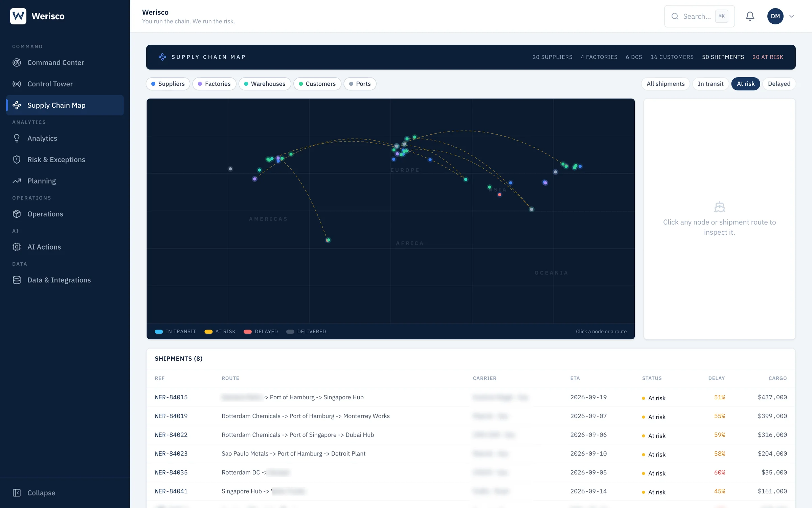Open Risk & Exceptions shield item

tap(65, 160)
